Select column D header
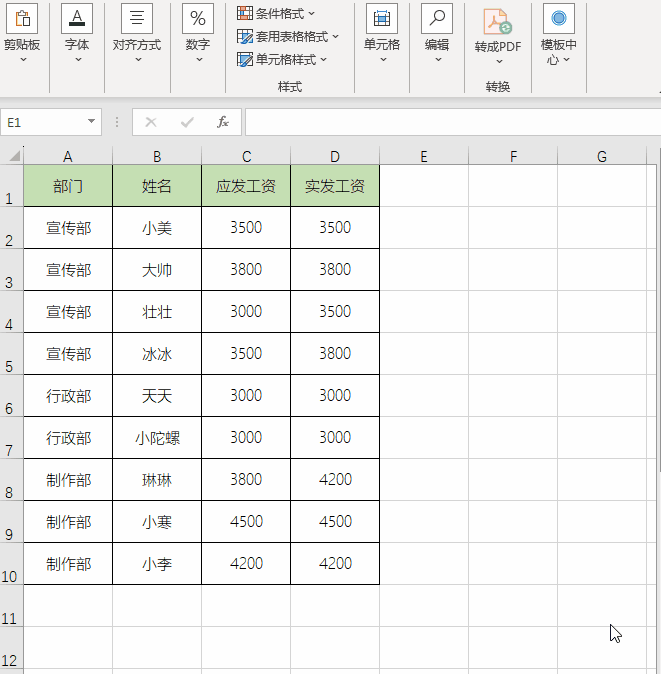Viewport: 661px width, 674px height. tap(335, 156)
